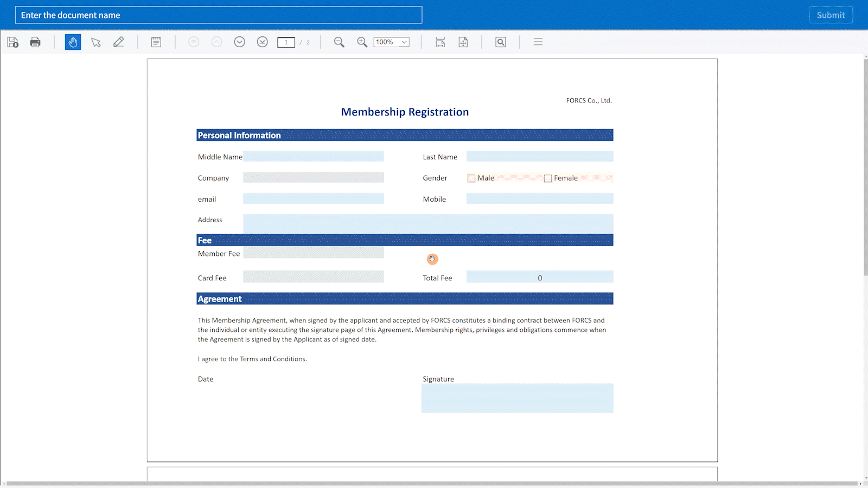Image resolution: width=868 pixels, height=488 pixels.
Task: Click the zoom in magnifier
Action: click(362, 42)
